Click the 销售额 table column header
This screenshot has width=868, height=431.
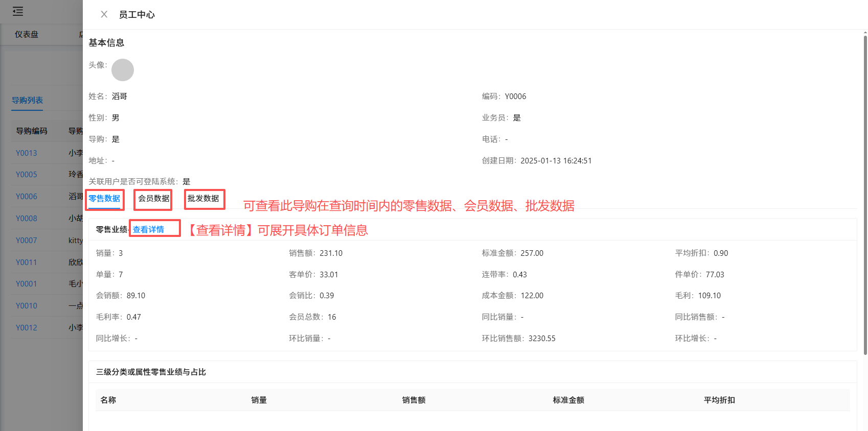tap(414, 400)
